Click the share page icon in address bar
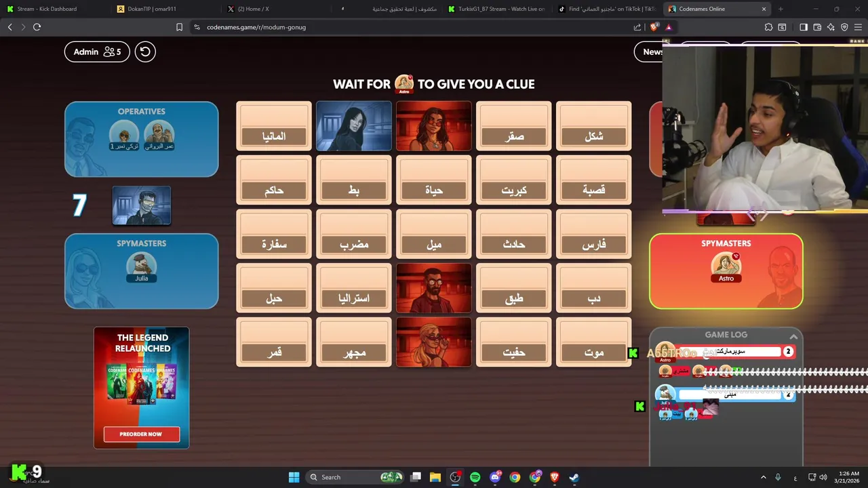The image size is (868, 488). click(637, 27)
